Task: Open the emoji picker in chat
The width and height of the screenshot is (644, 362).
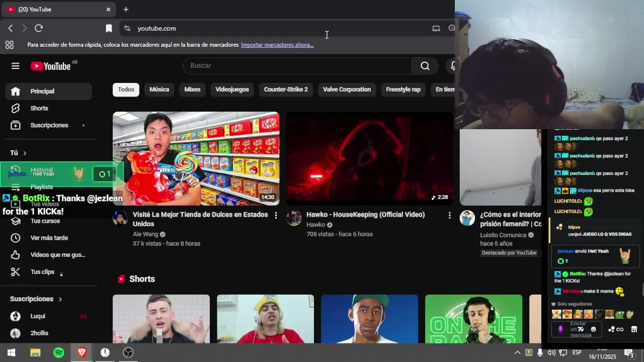Action: [593, 329]
